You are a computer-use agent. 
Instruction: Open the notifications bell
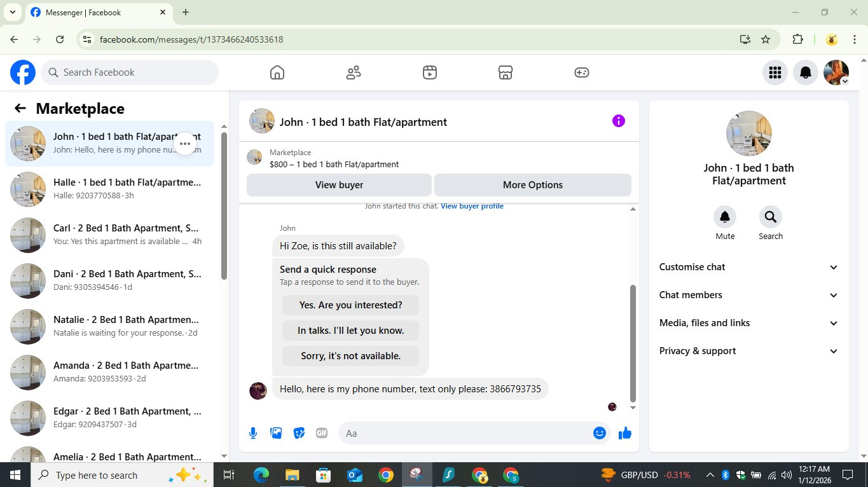pyautogui.click(x=806, y=72)
